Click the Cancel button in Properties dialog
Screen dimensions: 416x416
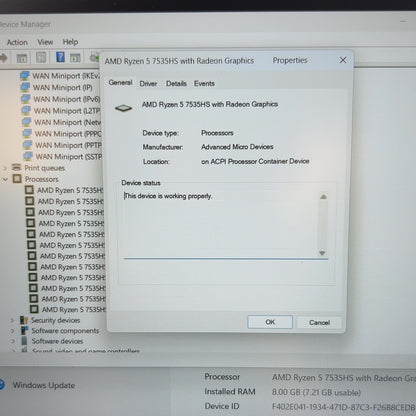pos(319,322)
